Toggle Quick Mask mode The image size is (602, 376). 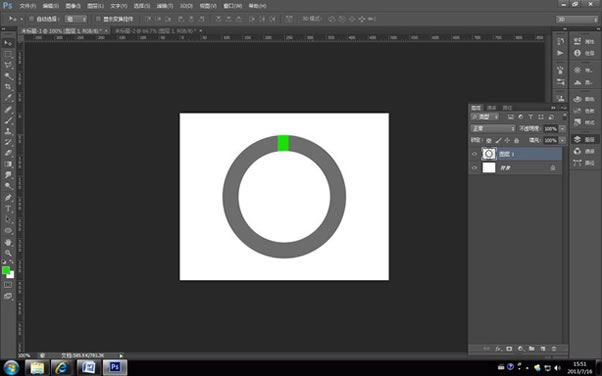(x=8, y=285)
